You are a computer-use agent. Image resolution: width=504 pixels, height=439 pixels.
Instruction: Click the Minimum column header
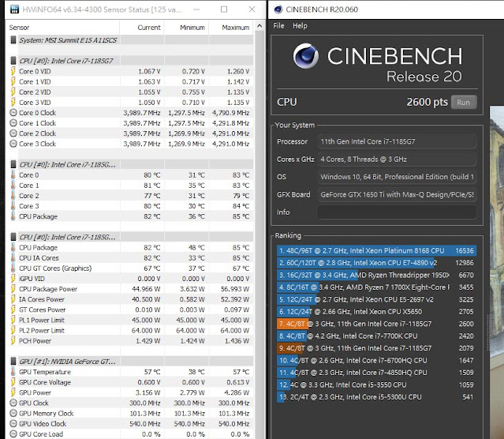click(186, 28)
